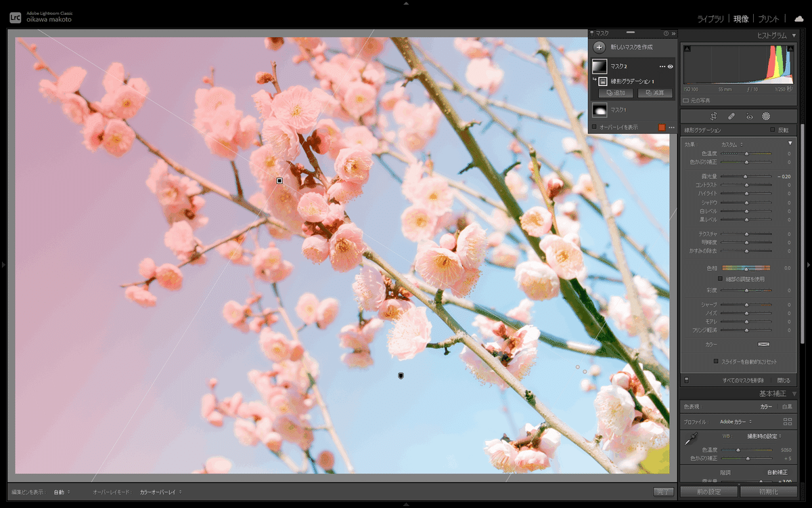
Task: Select カラー color treatment
Action: [767, 407]
